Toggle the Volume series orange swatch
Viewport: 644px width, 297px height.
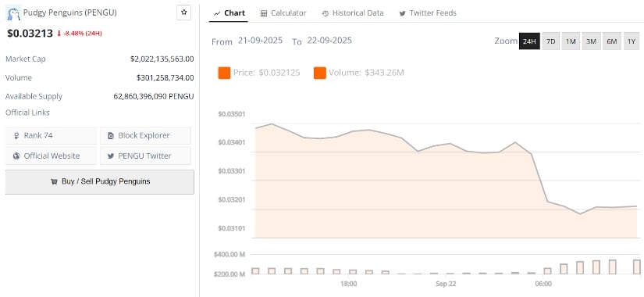(x=319, y=73)
